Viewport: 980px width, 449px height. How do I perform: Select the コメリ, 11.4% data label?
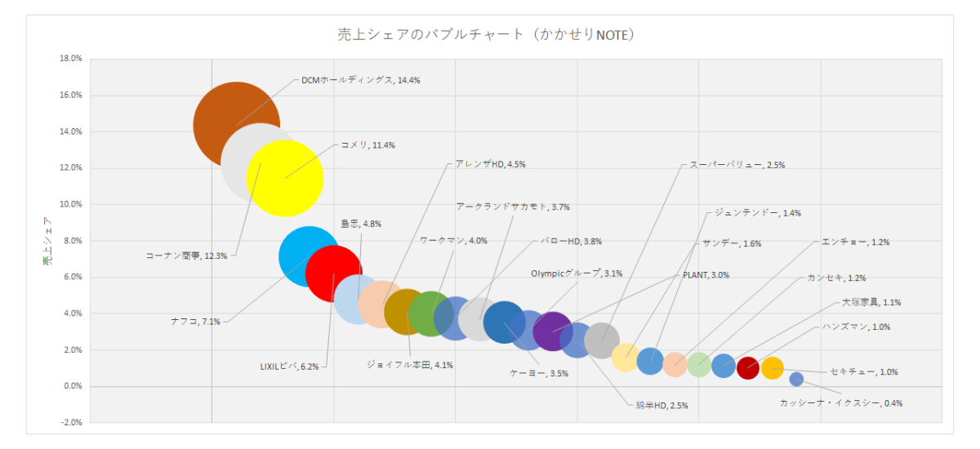367,145
